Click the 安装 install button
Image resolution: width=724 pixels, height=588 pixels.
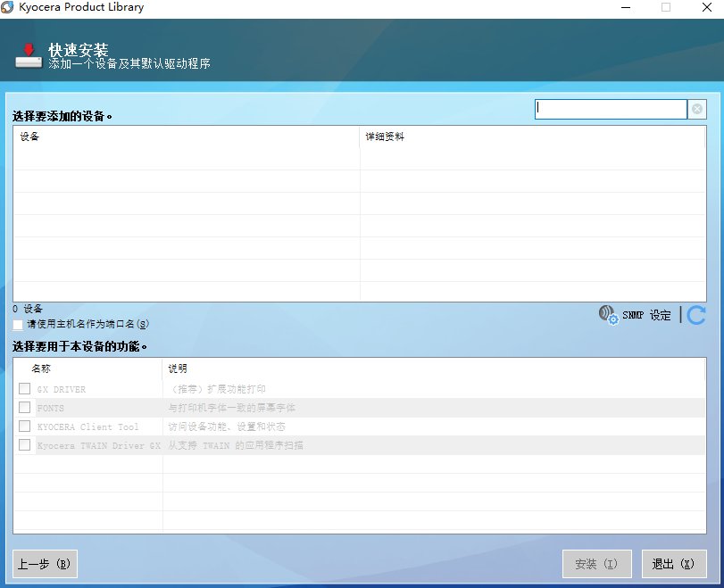[x=596, y=564]
